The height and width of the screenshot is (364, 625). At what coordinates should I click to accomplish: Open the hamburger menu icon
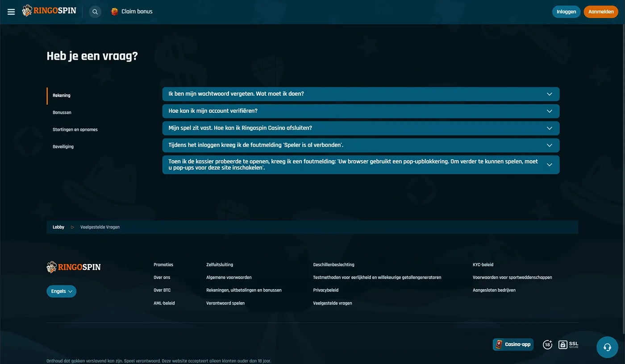(11, 12)
